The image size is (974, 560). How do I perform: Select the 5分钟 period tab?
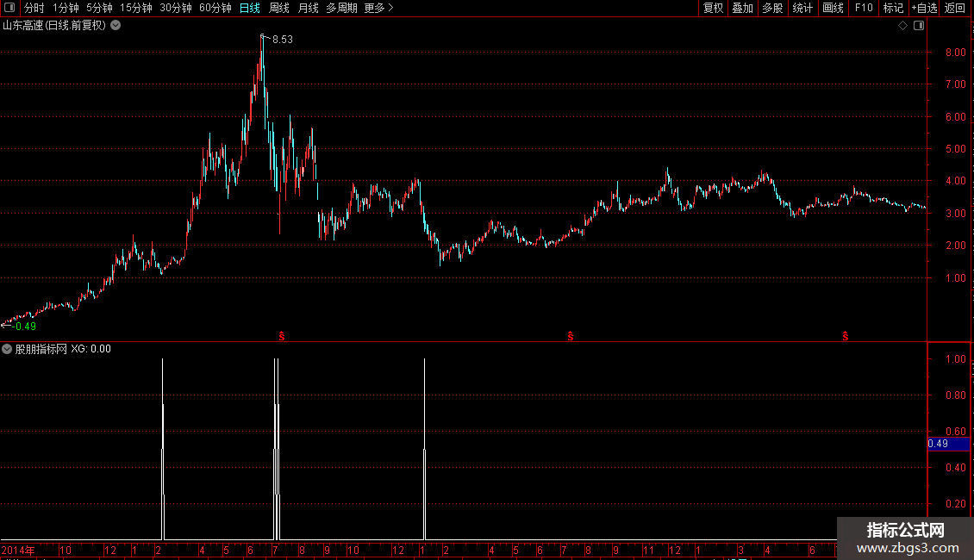99,8
